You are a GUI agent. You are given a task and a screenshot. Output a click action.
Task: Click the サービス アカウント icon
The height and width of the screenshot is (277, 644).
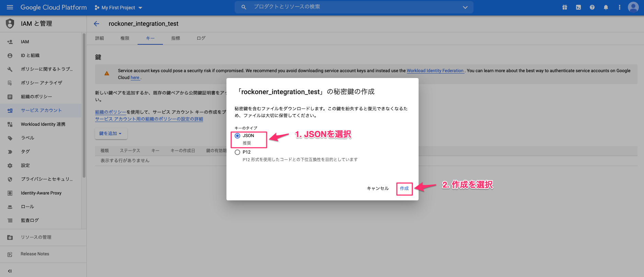pyautogui.click(x=10, y=110)
